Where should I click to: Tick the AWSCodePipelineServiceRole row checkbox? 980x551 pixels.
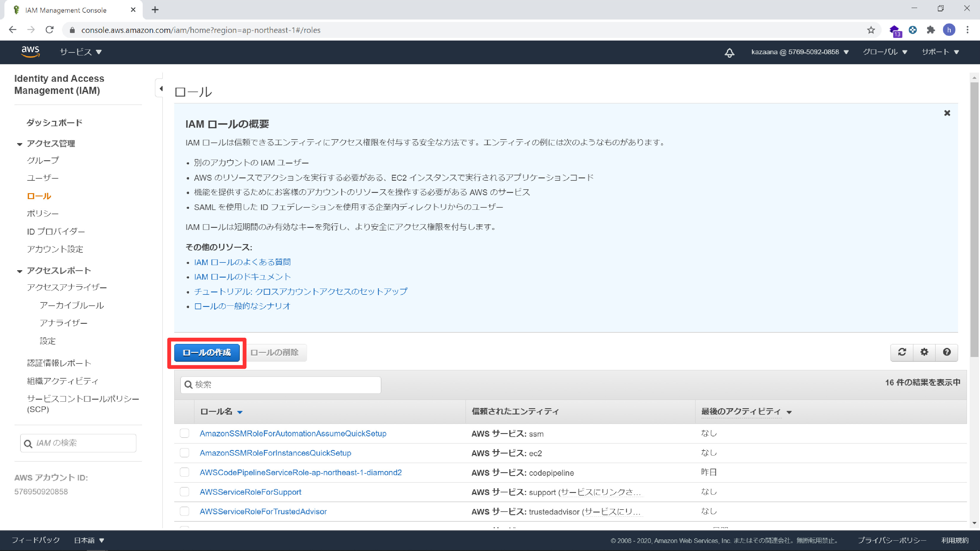tap(185, 472)
